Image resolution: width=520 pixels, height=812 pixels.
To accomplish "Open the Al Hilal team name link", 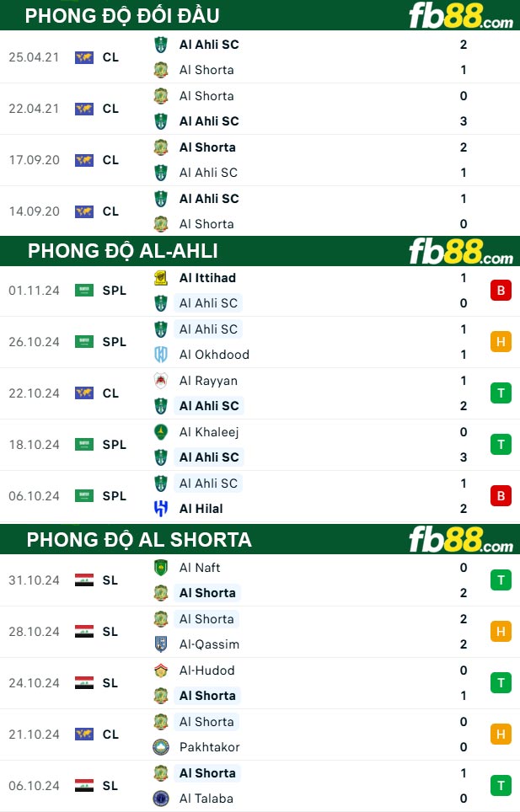I will [x=201, y=509].
